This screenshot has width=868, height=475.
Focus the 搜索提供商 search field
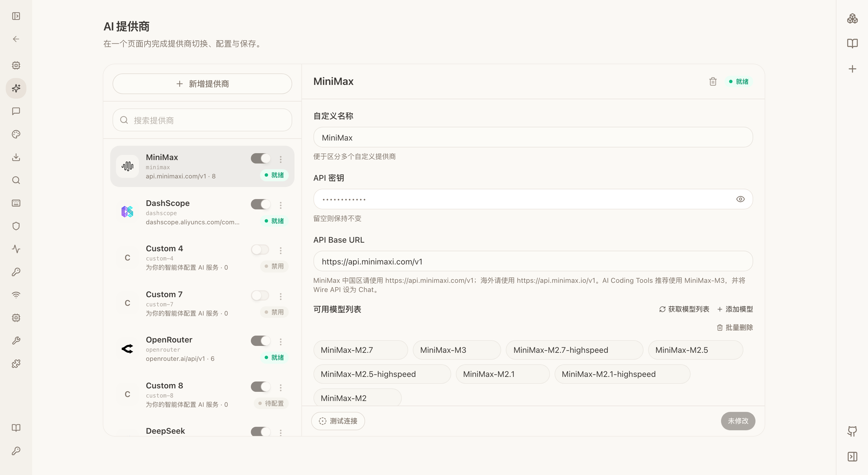(202, 120)
